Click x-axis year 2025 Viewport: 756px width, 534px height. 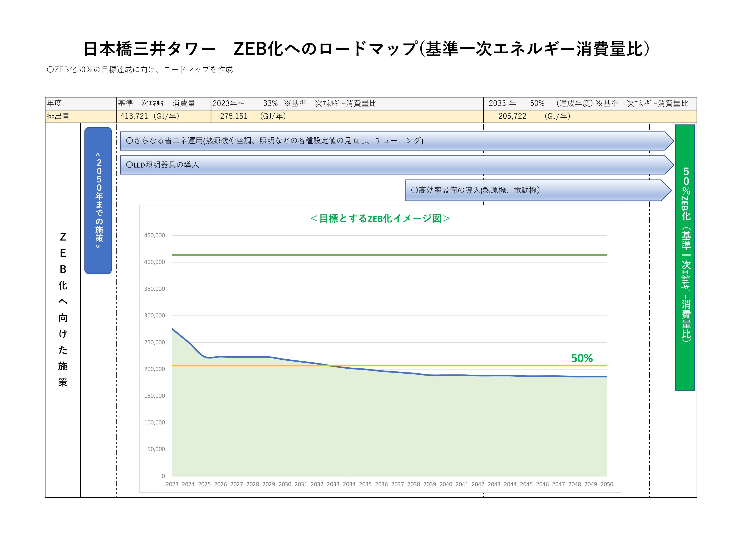point(205,484)
